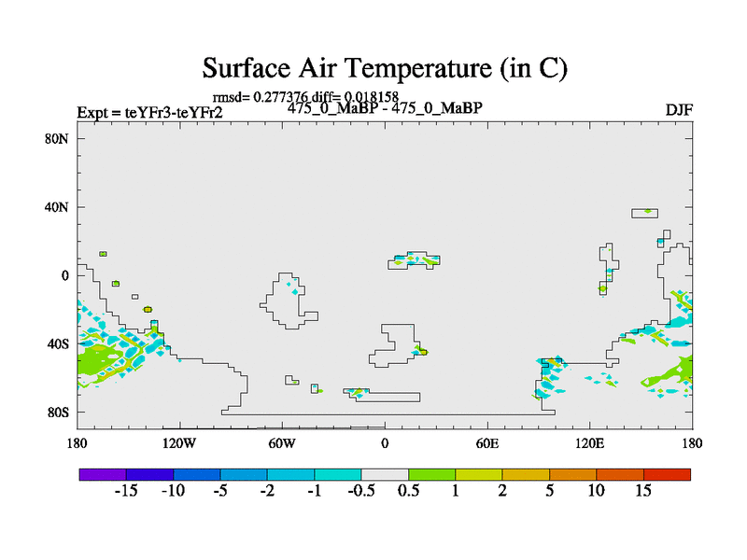Choose the cyan swatch between -1 and -0.5
Screen dimensions: 747x560
(338, 474)
